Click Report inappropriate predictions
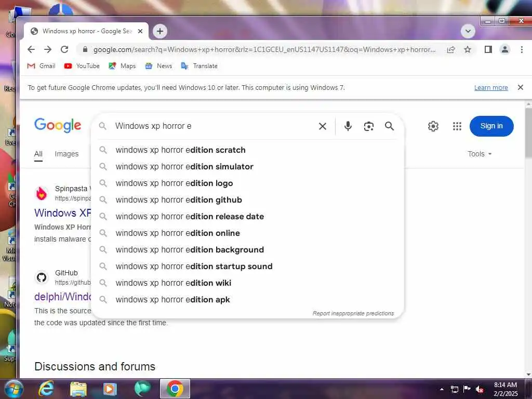This screenshot has height=399, width=532. pos(353,313)
